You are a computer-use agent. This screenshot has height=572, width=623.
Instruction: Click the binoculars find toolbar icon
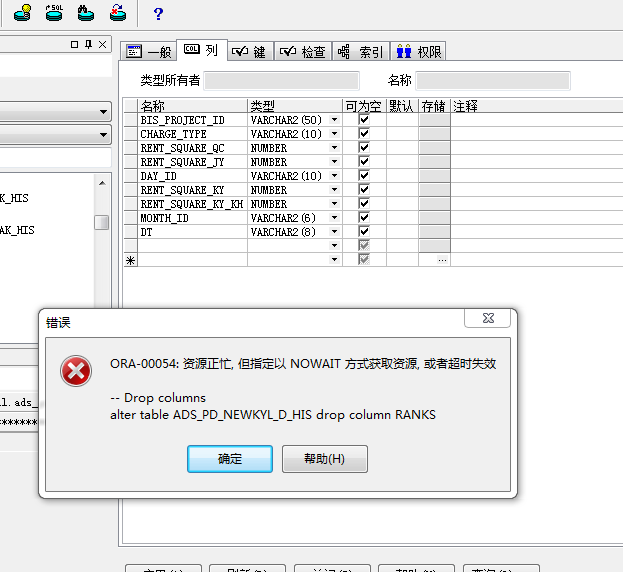click(x=86, y=12)
